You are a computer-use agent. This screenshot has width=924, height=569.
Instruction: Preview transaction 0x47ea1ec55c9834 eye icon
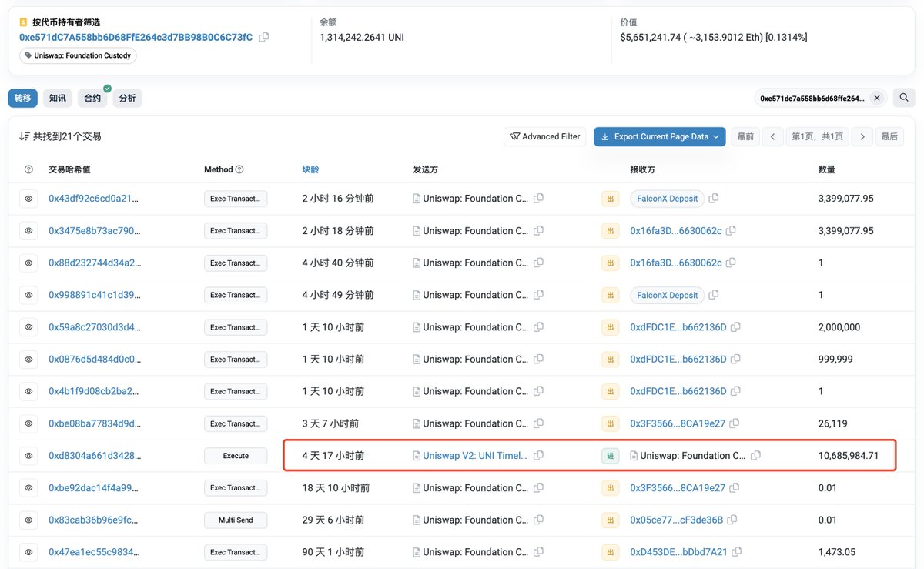(x=28, y=552)
